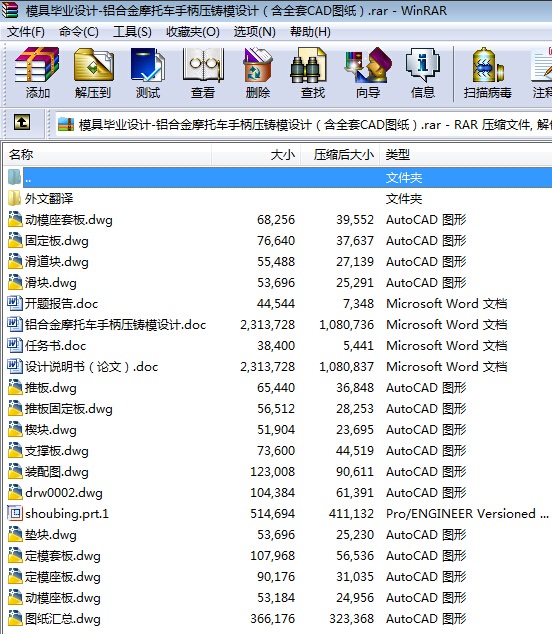Viewport: 552px width, 634px height.
Task: Click the icon of 定模套板.dwg
Action: click(15, 556)
